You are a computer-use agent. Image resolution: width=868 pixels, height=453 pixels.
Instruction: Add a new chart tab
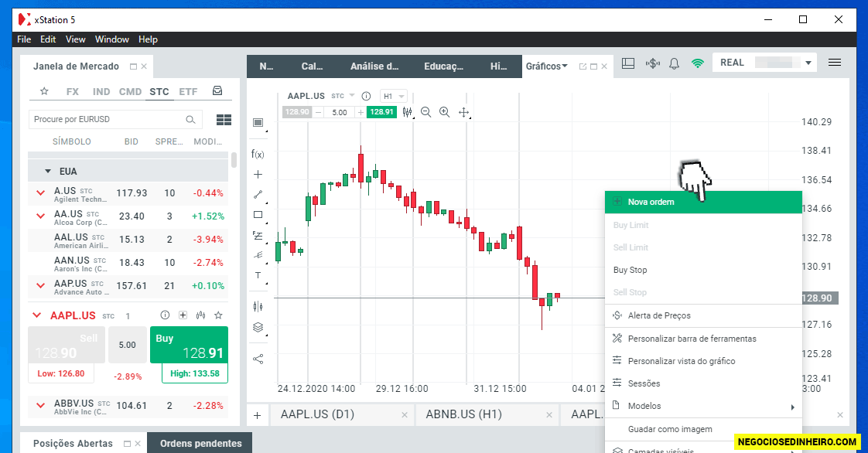pos(258,415)
